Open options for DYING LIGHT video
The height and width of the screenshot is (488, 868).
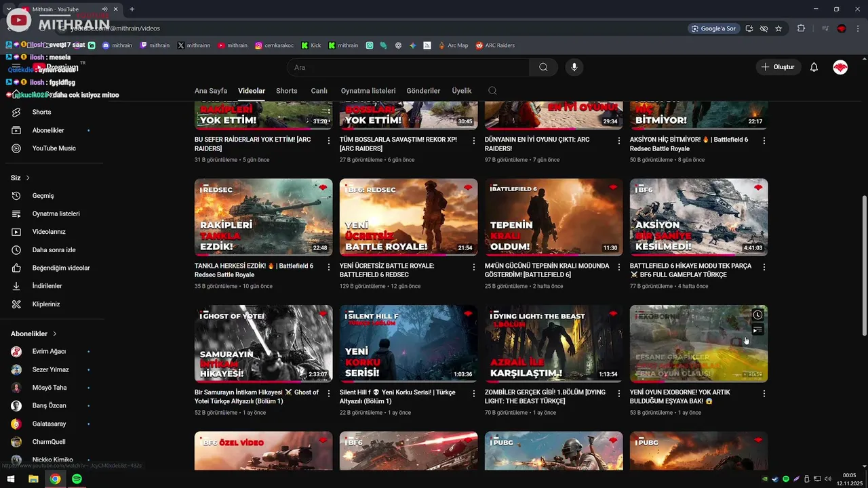[619, 393]
